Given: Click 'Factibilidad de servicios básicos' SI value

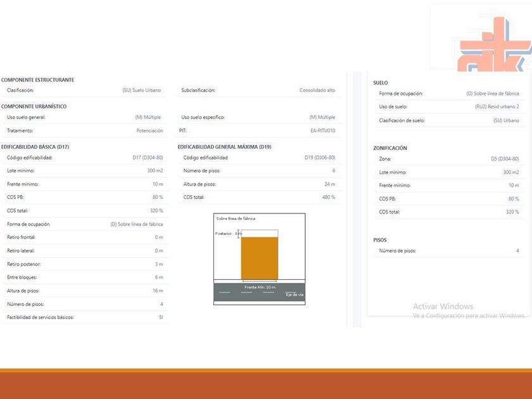Looking at the screenshot, I should (x=161, y=317).
